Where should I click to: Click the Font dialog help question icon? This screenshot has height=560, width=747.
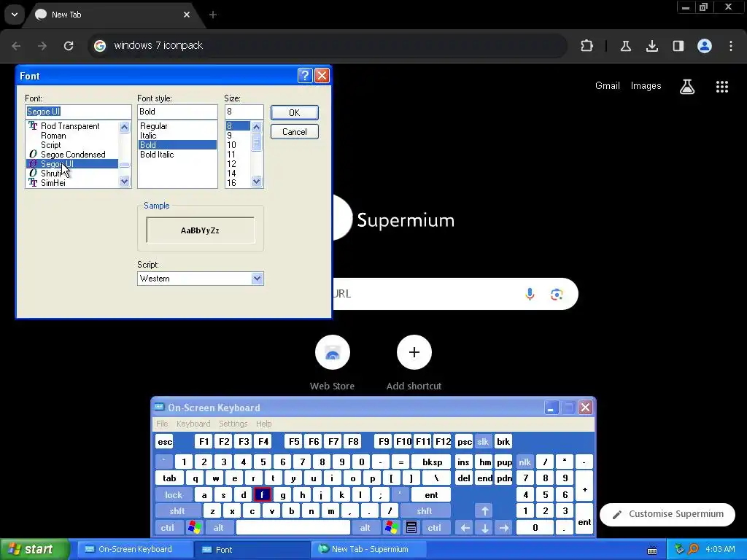[x=305, y=75]
